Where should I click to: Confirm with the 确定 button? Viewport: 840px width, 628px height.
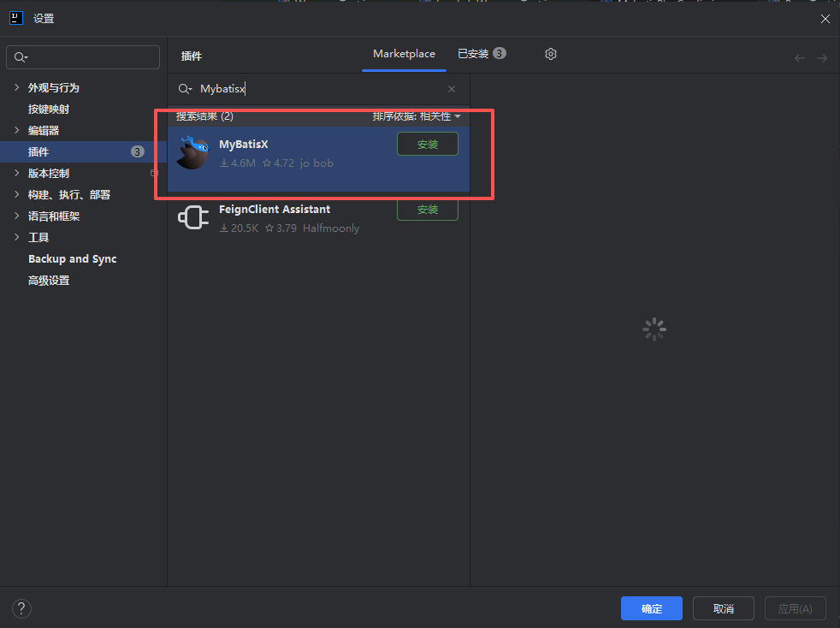point(652,608)
